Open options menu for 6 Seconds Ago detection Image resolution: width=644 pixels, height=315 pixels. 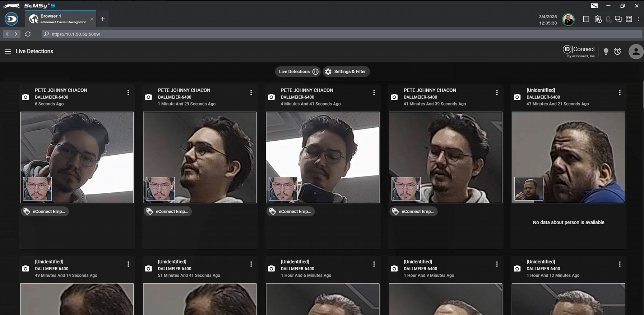(x=128, y=93)
